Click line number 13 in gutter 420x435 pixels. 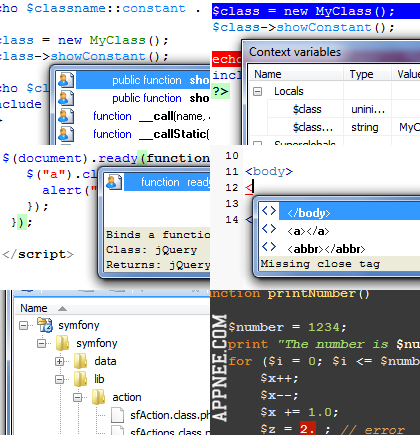point(232,204)
